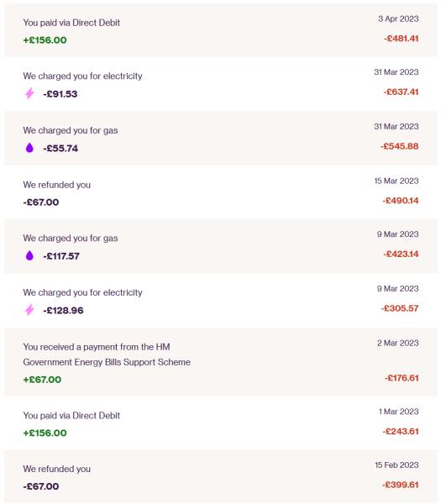Click the gas droplet icon beside -£117.57

pos(29,255)
